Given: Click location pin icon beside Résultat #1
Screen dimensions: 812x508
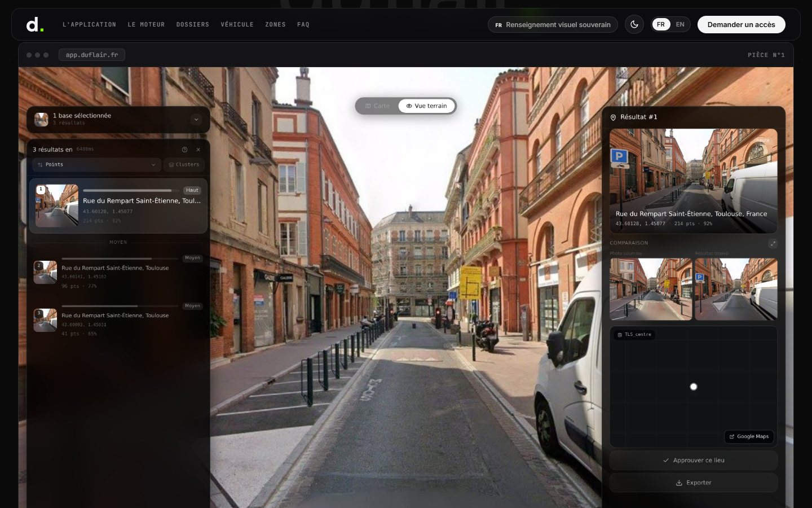Looking at the screenshot, I should (x=614, y=117).
